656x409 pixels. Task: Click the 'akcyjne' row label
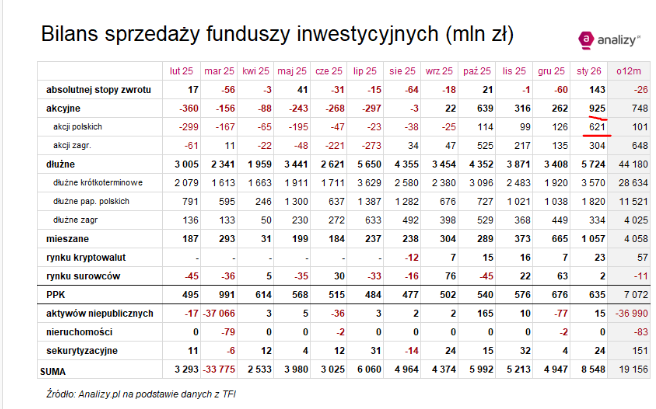[63, 109]
